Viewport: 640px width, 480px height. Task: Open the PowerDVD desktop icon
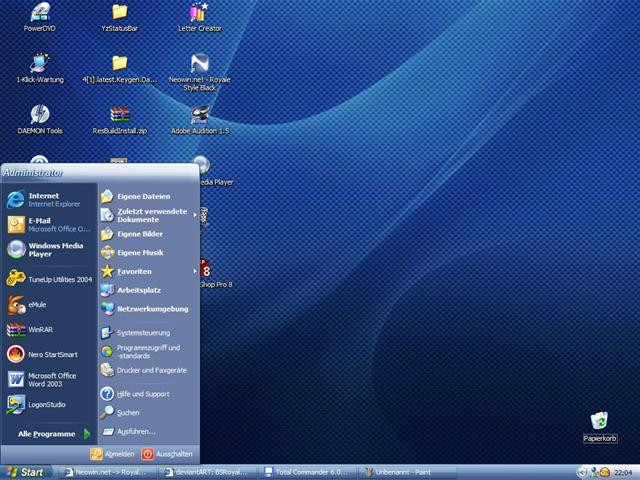(40, 17)
